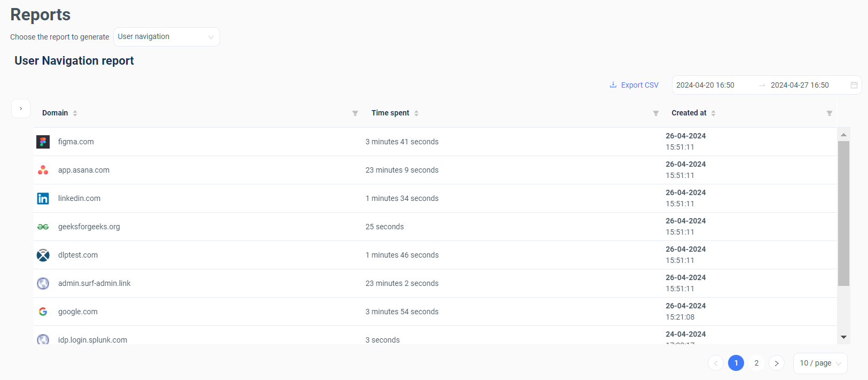
Task: Click the Google logo icon
Action: click(x=43, y=312)
